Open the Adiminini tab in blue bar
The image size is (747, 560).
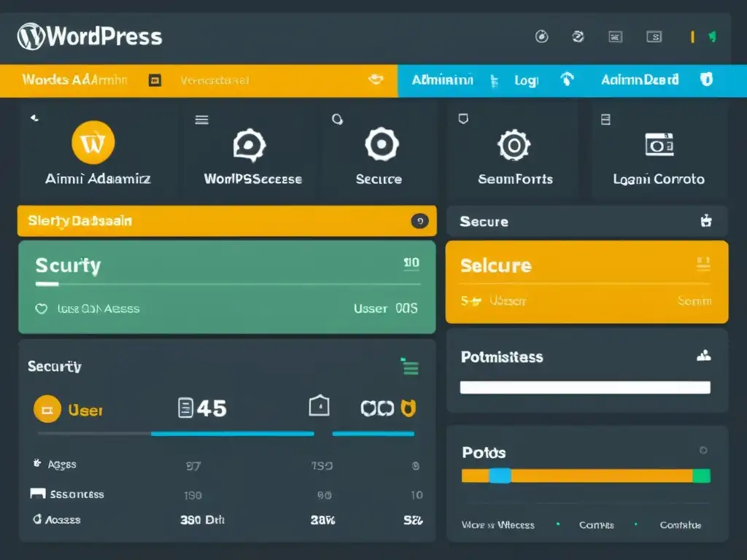click(x=443, y=79)
